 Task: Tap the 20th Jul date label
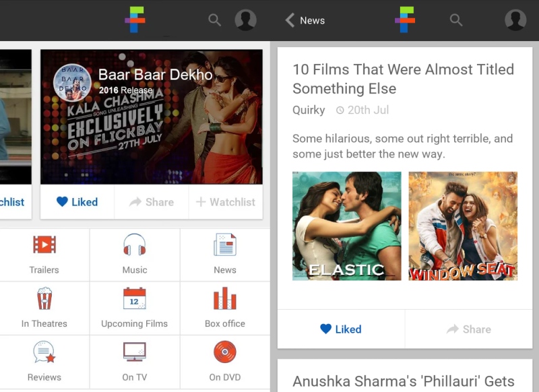362,110
